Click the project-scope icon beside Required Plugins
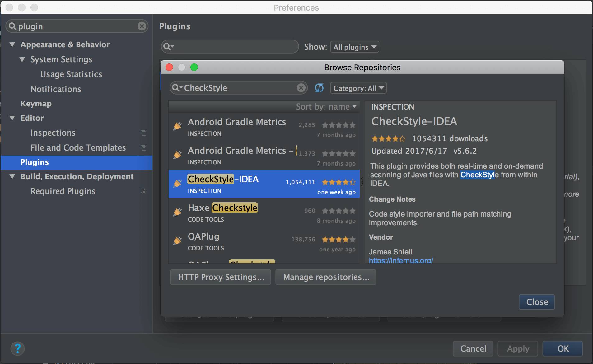593x364 pixels. 143,191
